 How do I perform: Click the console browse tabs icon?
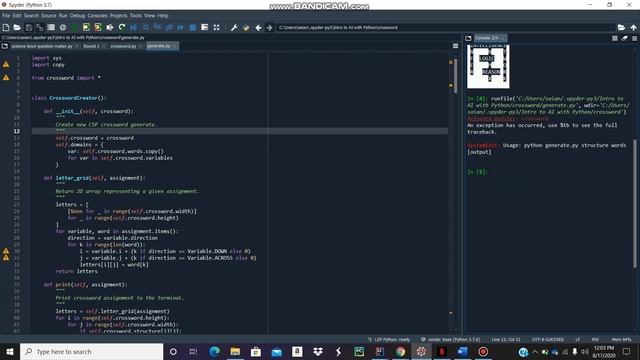(x=469, y=38)
